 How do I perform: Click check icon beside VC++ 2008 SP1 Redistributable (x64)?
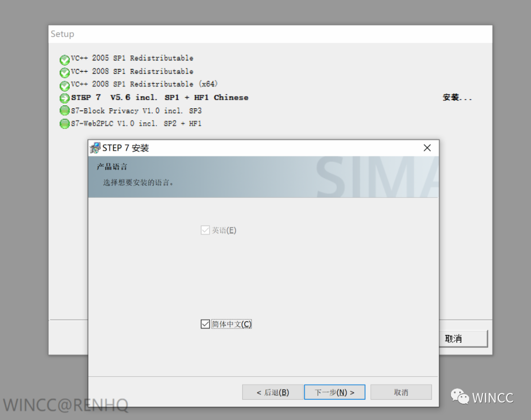point(64,86)
